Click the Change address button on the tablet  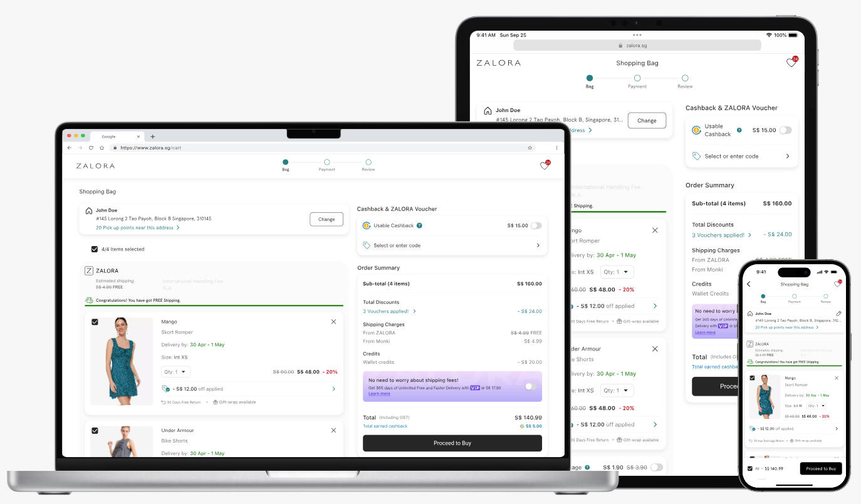click(647, 121)
